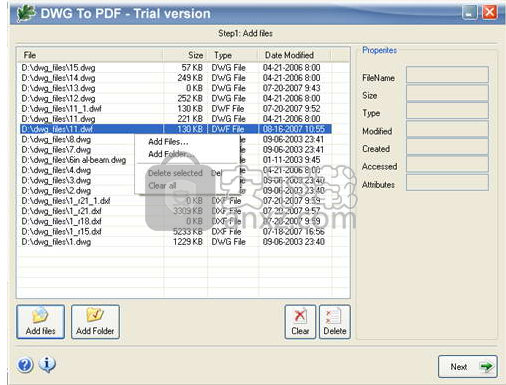The width and height of the screenshot is (506, 385).
Task: Select row D:\dwg_files\1.dwg
Action: [176, 242]
